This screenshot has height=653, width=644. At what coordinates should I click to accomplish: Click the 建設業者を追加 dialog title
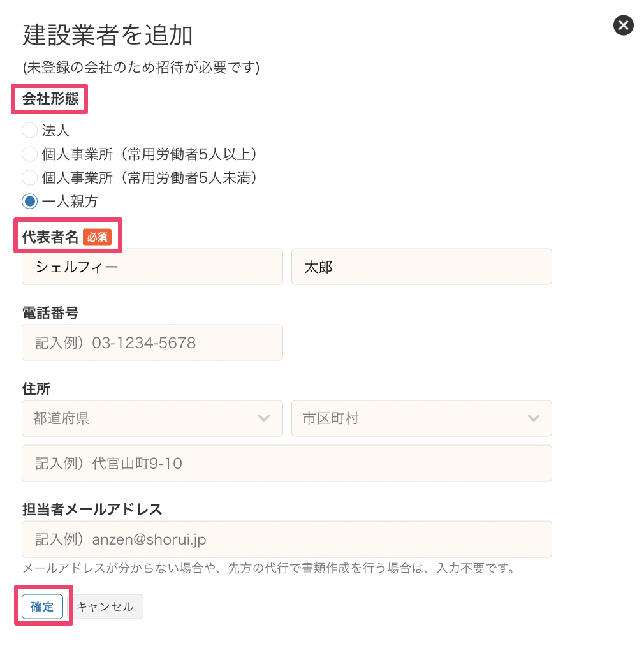(x=107, y=36)
